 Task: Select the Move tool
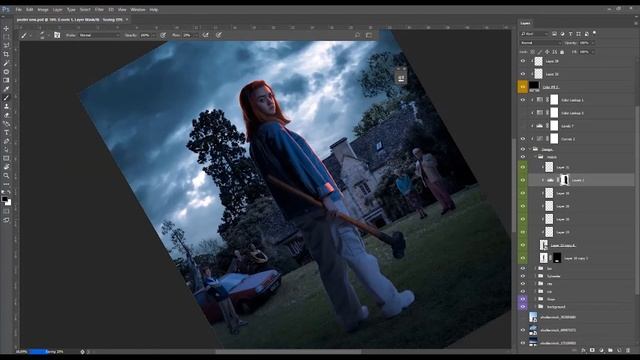(x=6, y=29)
